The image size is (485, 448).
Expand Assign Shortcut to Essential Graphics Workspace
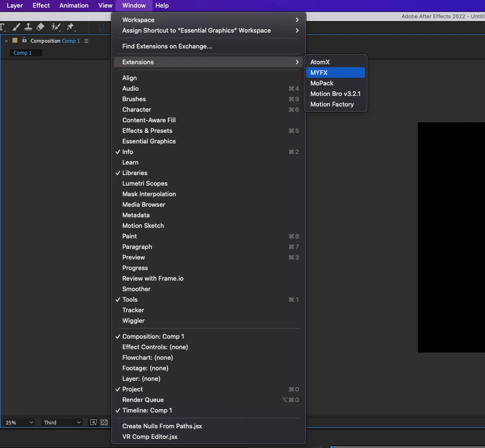[x=209, y=30]
